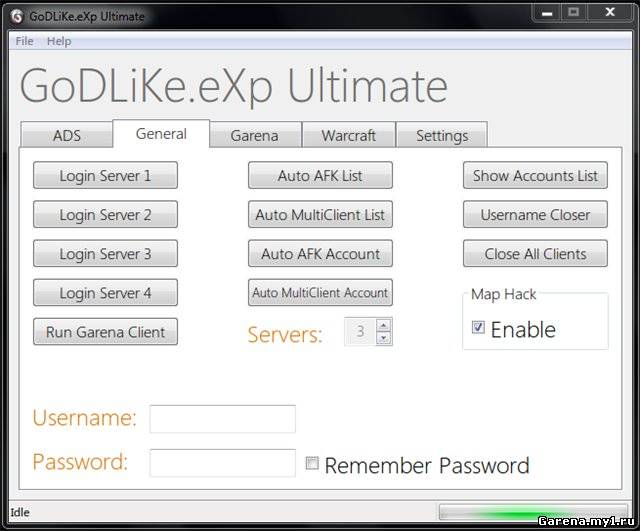Launch Run Garena Client
The width and height of the screenshot is (640, 531).
pos(105,332)
